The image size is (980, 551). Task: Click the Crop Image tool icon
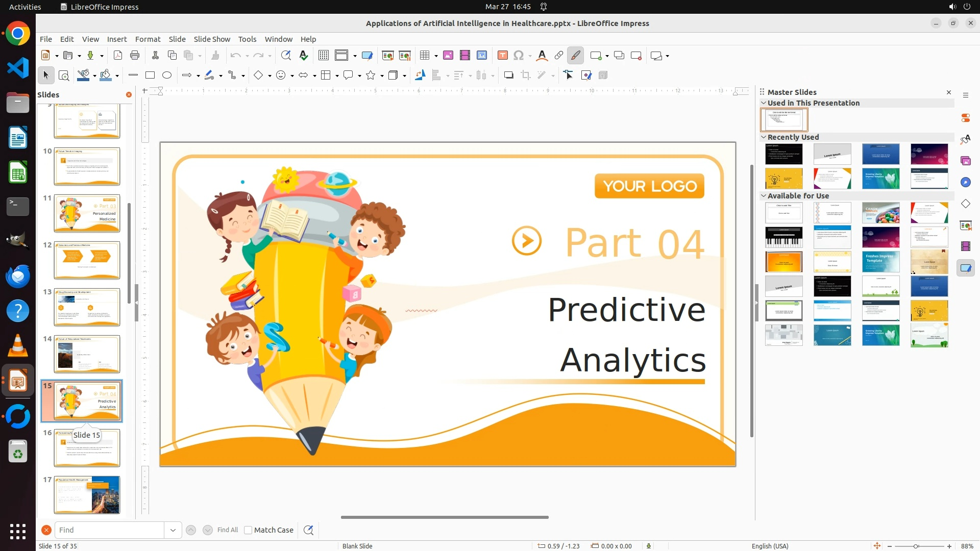pos(526,76)
